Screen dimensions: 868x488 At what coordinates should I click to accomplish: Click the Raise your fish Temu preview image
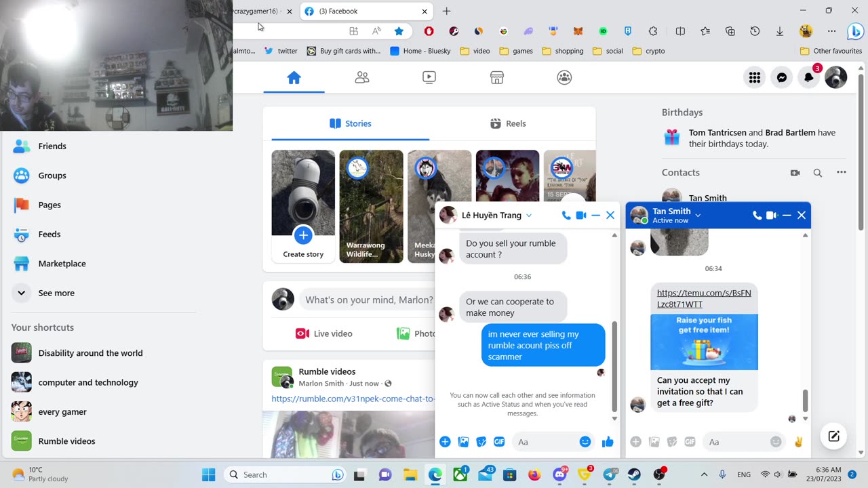pyautogui.click(x=704, y=342)
